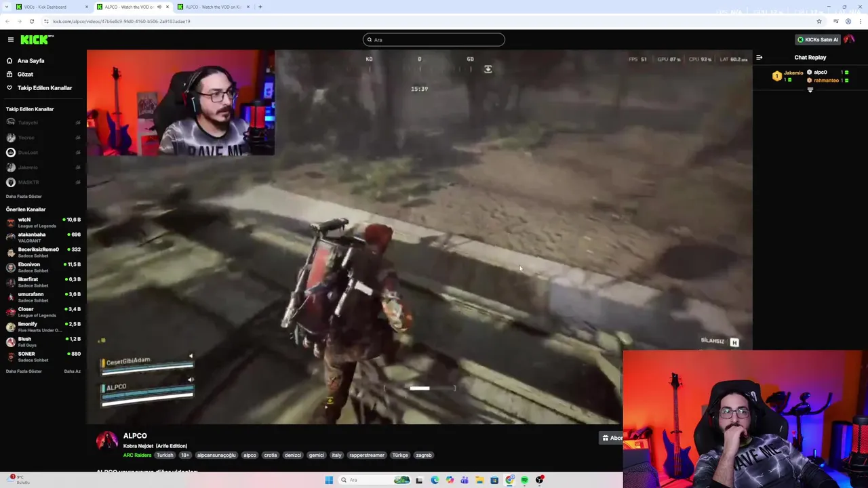Select the denizci tag

pos(293,455)
